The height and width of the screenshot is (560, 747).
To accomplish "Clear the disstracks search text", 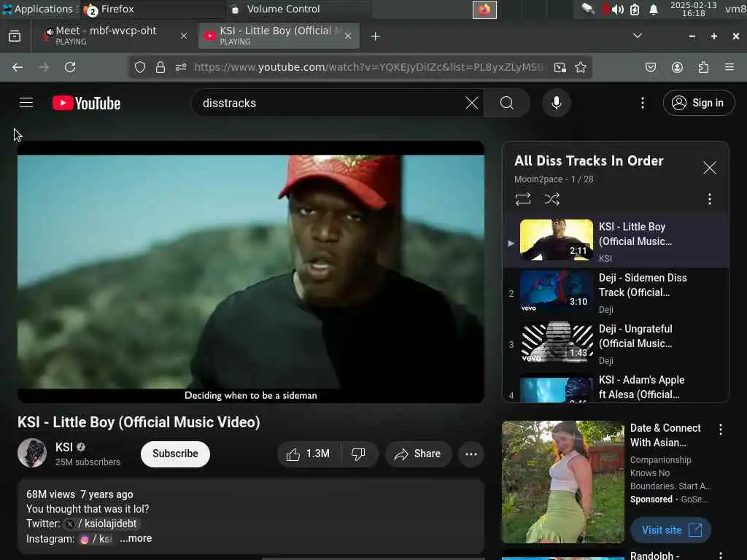I will [472, 103].
